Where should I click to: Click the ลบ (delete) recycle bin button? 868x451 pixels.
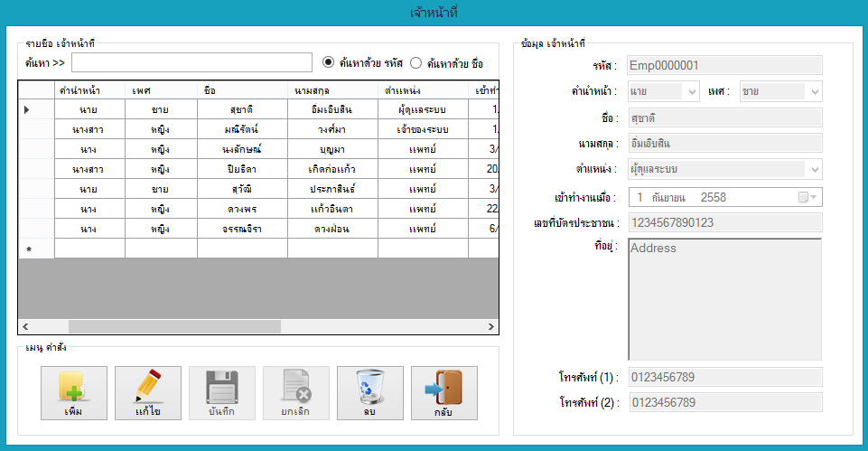[369, 393]
